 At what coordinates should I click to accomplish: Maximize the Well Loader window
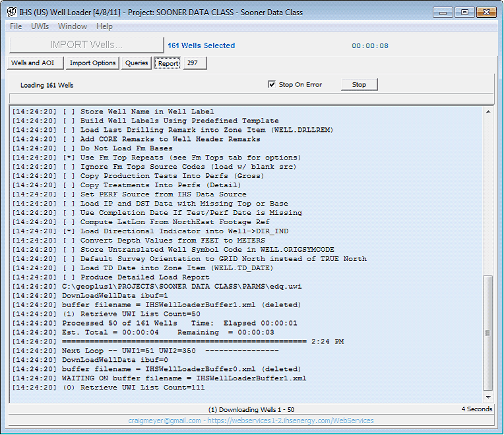[464, 12]
